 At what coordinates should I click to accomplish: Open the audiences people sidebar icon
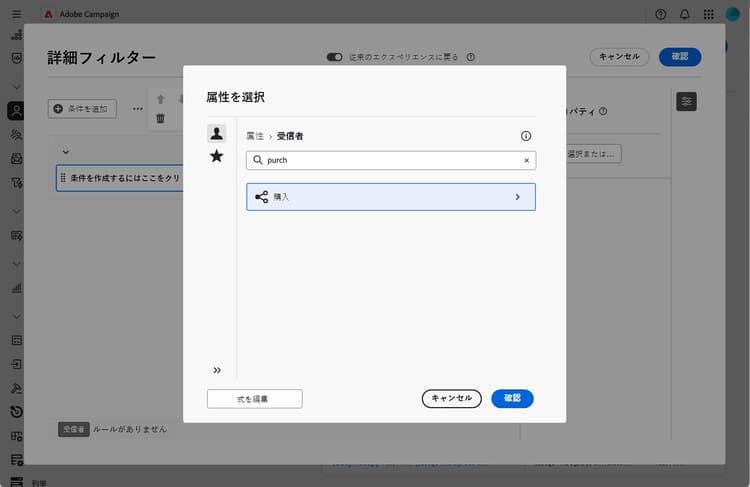point(17,135)
